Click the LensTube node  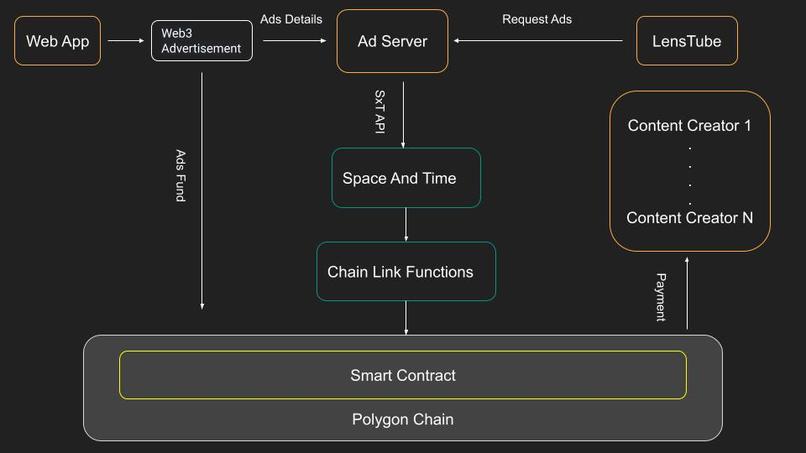[687, 41]
